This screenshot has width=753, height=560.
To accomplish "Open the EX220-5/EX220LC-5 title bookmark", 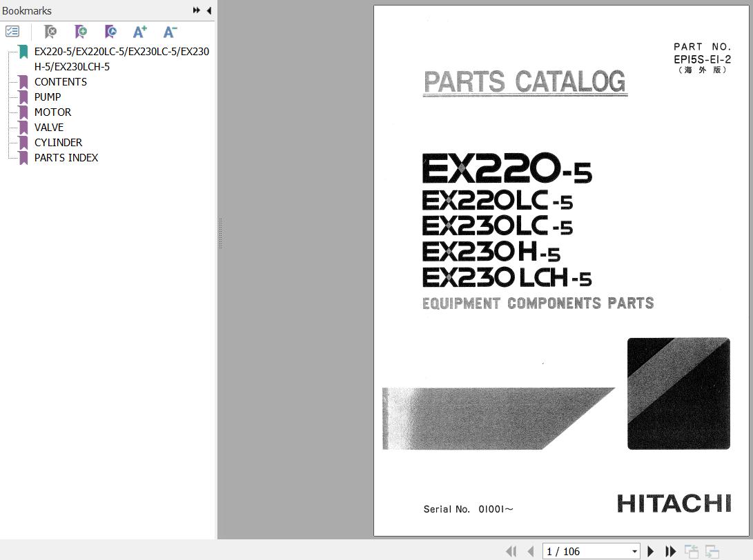I will pyautogui.click(x=121, y=59).
